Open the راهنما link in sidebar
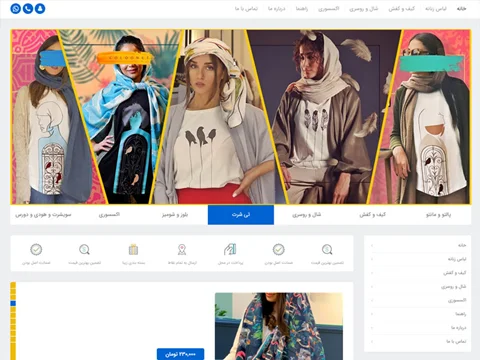Screen dimensions: 480x360 [461, 314]
